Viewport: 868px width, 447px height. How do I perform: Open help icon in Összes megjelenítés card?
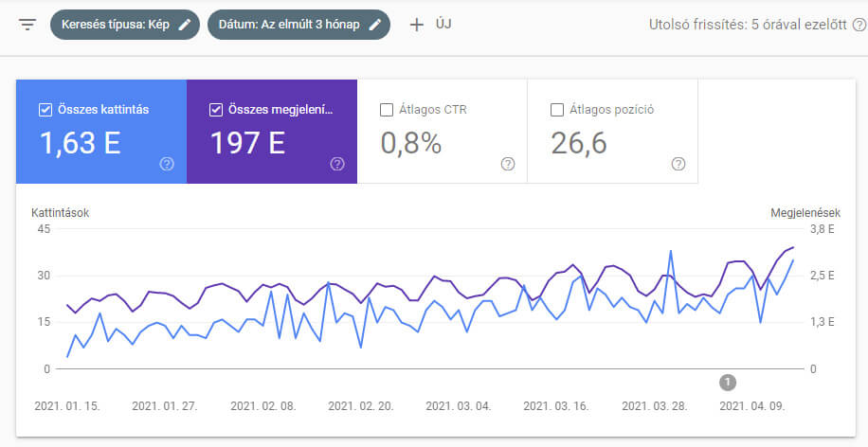click(337, 164)
